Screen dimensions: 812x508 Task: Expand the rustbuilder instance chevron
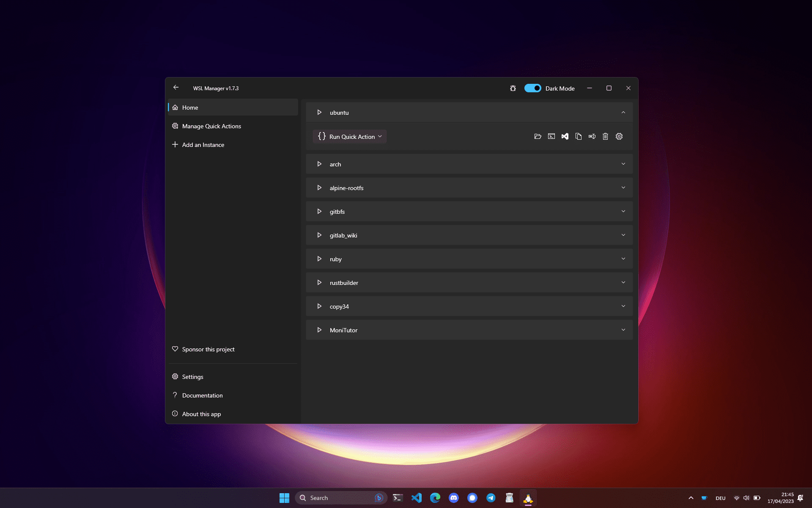tap(623, 283)
